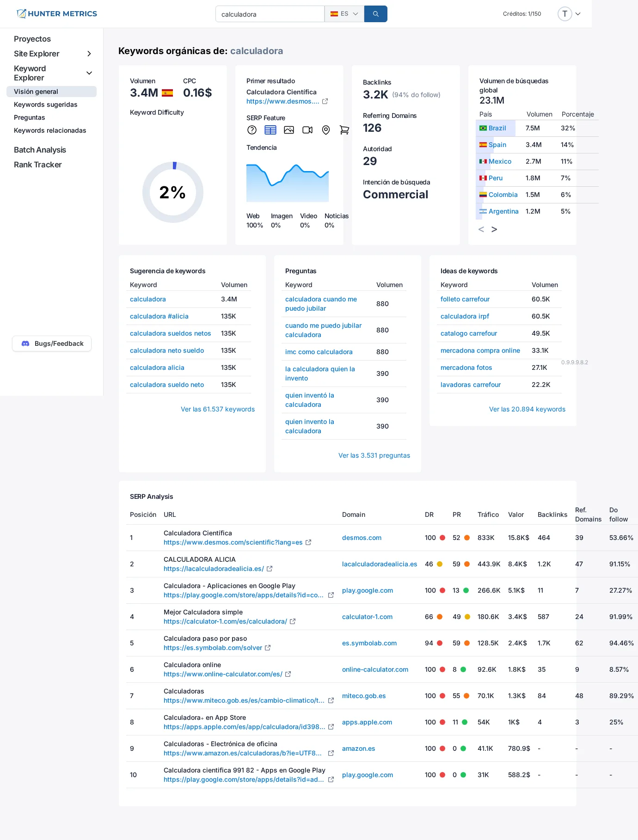Screen dimensions: 638x840
Task: Open external icon for calculator-1.com URL
Action: click(293, 621)
